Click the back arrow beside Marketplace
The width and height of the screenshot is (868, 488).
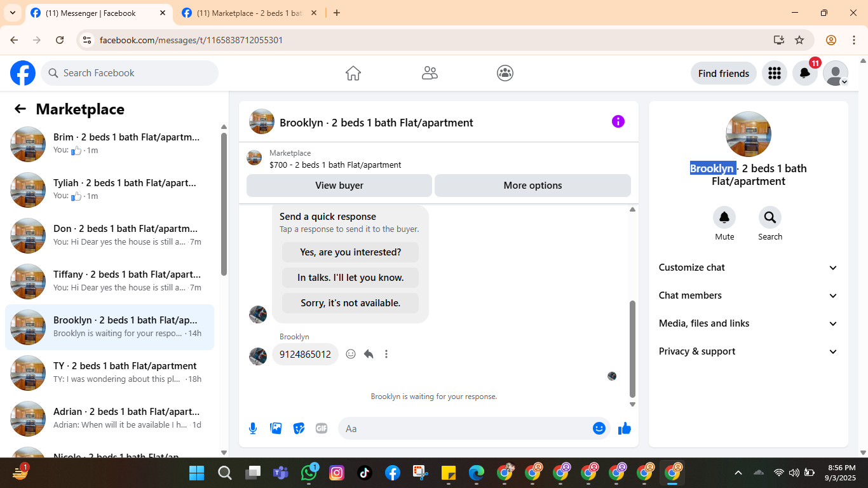[20, 109]
